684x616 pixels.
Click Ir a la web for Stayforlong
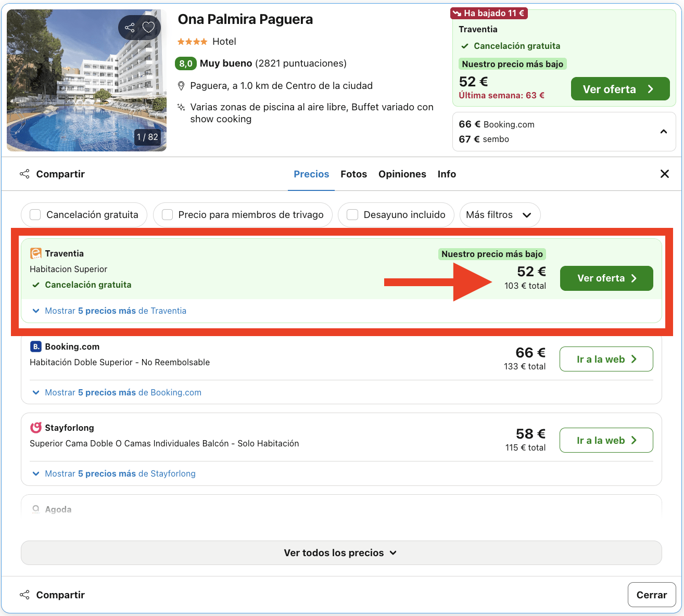tap(606, 440)
